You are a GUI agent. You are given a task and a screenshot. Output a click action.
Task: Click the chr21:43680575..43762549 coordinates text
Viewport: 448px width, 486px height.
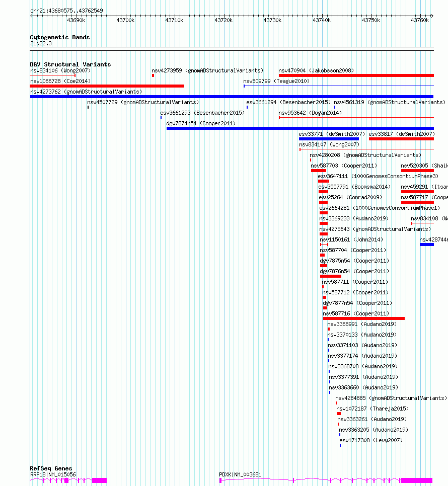66,11
